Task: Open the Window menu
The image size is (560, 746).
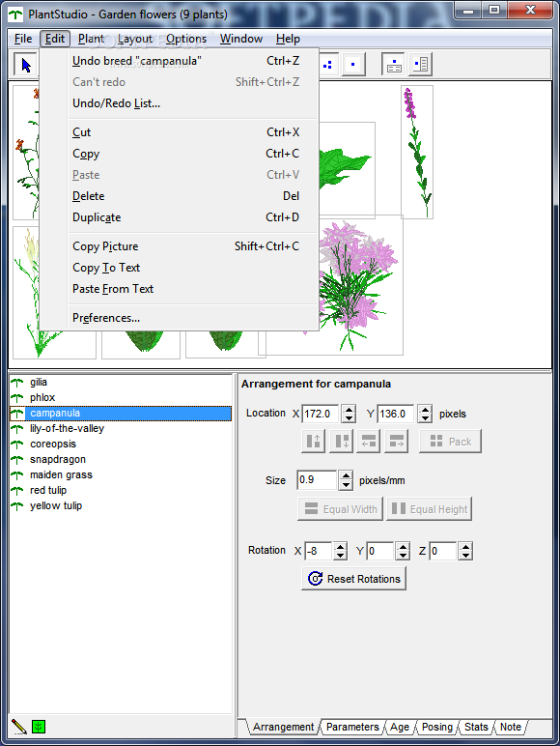Action: pyautogui.click(x=241, y=39)
